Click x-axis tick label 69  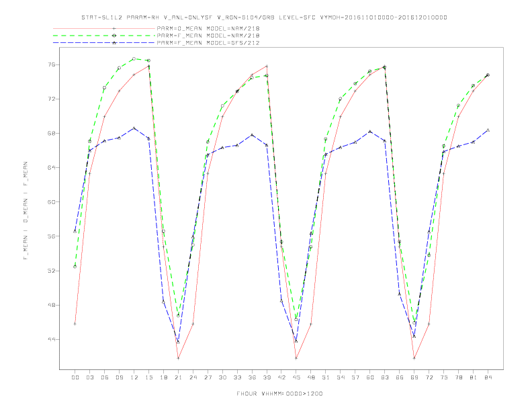(414, 377)
